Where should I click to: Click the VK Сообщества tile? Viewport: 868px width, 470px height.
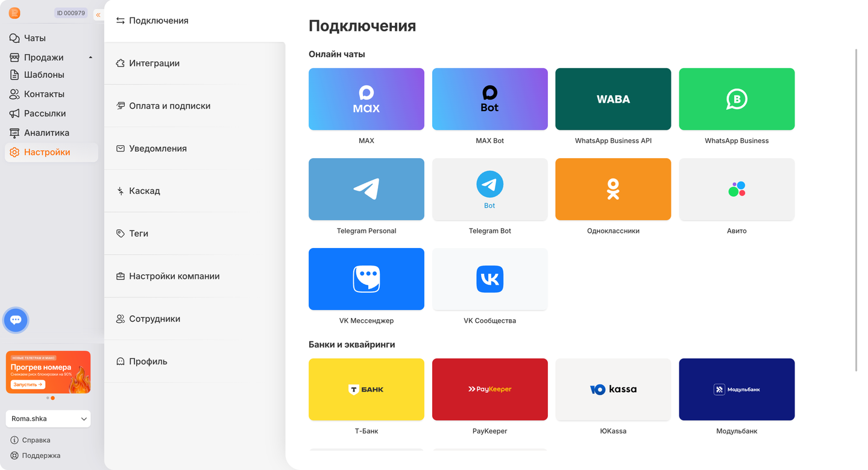point(490,279)
